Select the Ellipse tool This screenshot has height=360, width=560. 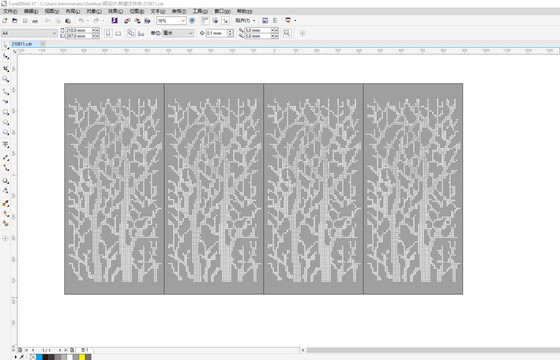click(x=5, y=122)
